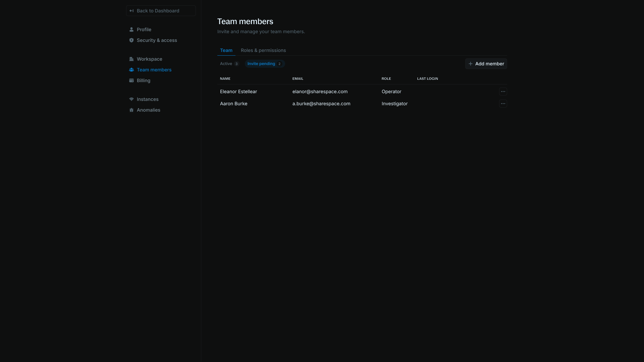Switch filter back to Active from Invite pending
The width and height of the screenshot is (644, 362).
(x=229, y=64)
